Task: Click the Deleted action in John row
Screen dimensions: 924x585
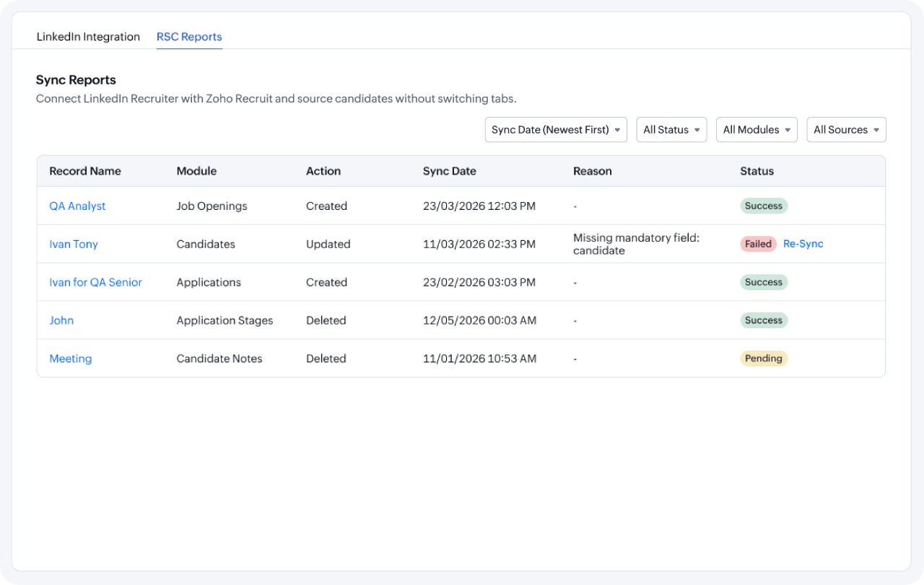Action: 326,321
